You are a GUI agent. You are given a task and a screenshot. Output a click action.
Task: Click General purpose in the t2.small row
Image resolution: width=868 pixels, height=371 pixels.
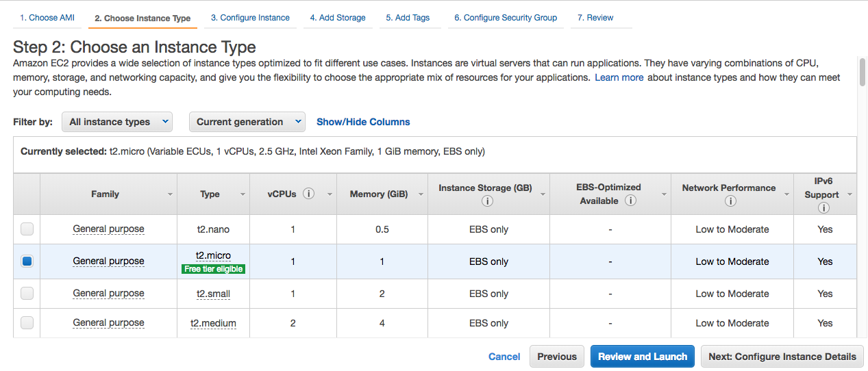[108, 294]
